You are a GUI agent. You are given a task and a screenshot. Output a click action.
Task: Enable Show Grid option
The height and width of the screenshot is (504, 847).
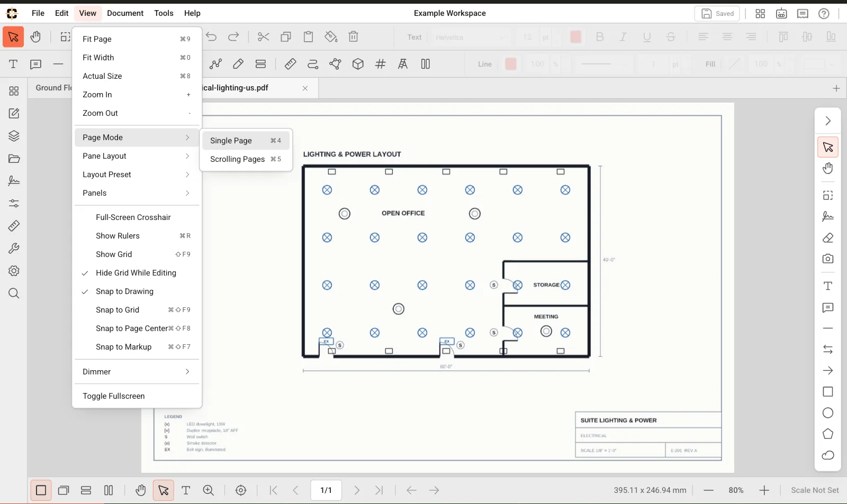(x=137, y=254)
